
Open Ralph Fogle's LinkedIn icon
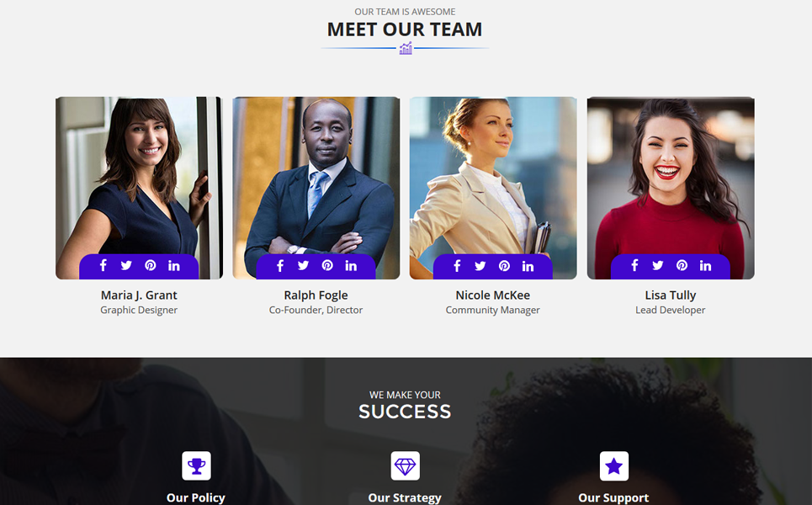[351, 266]
